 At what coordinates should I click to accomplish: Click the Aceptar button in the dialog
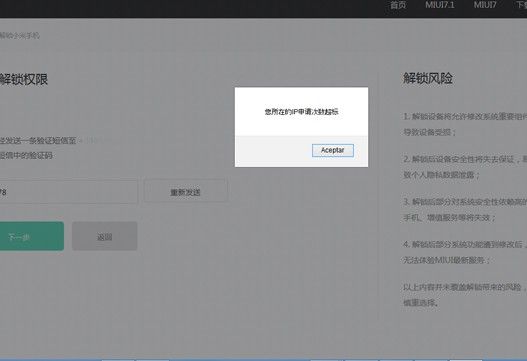click(x=333, y=150)
